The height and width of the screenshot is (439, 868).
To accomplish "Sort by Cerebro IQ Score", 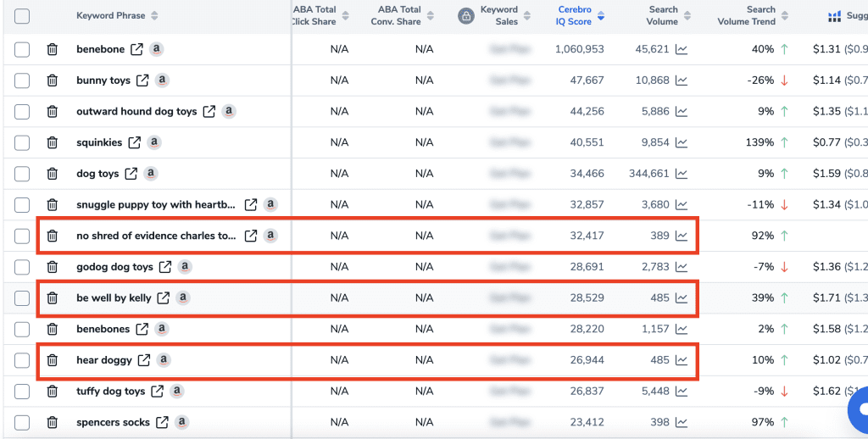I will pyautogui.click(x=601, y=15).
